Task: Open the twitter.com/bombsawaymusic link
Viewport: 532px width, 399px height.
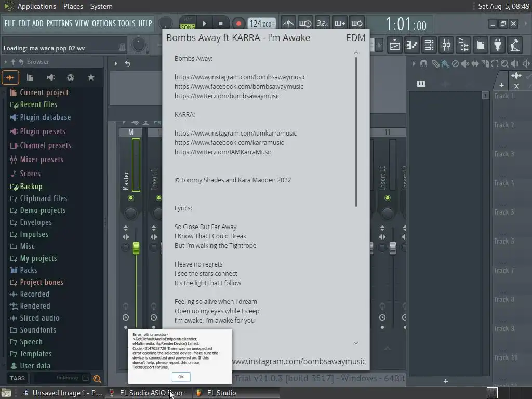Action: point(228,96)
